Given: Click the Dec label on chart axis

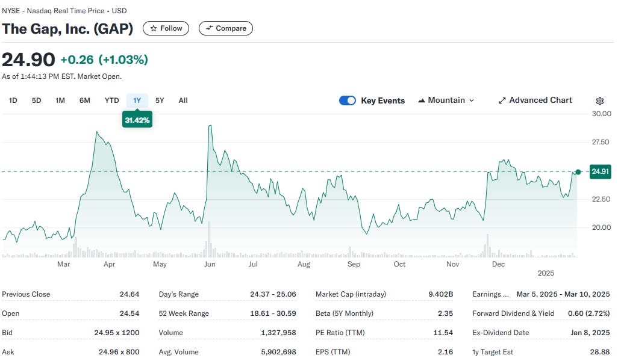Looking at the screenshot, I should [498, 264].
